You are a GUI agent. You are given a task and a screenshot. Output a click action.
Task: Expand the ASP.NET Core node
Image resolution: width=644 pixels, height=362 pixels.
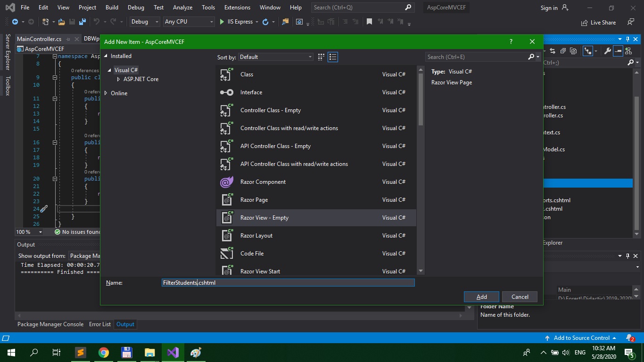[118, 79]
